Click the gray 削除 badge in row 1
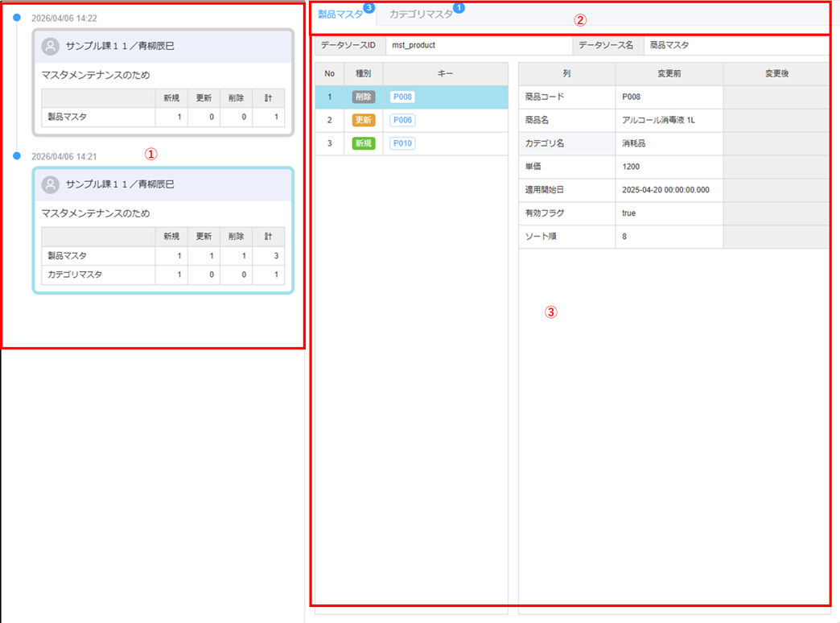This screenshot has height=623, width=840. 364,97
